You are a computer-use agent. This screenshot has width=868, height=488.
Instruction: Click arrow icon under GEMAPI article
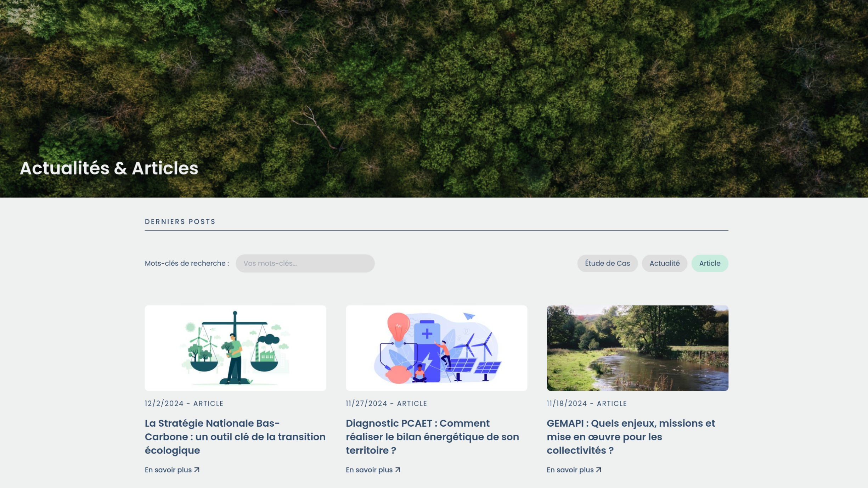(x=599, y=470)
